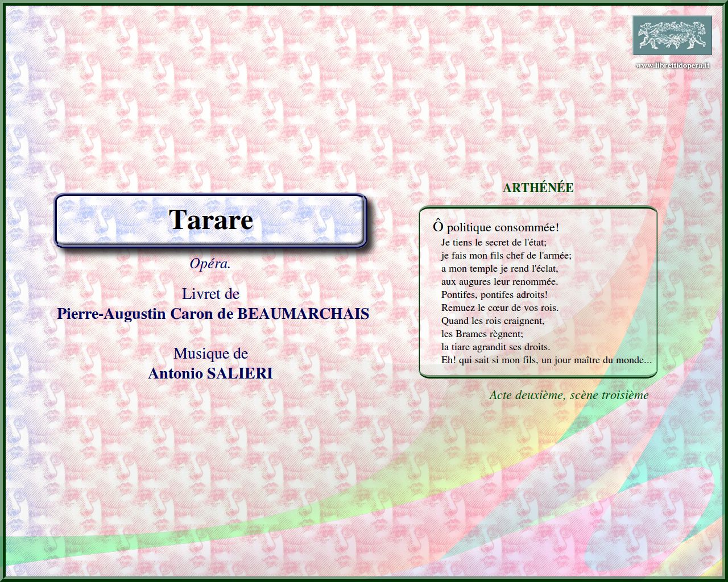Click 'Remuez le cœur de vos rois' line

tap(500, 308)
